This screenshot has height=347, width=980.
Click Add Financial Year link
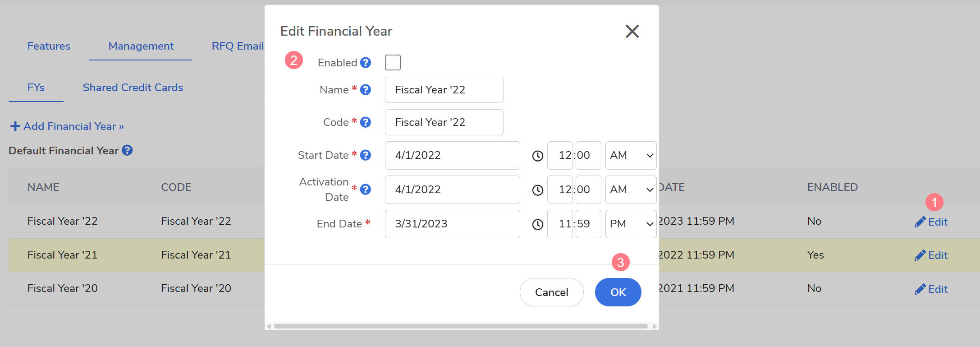coord(67,126)
